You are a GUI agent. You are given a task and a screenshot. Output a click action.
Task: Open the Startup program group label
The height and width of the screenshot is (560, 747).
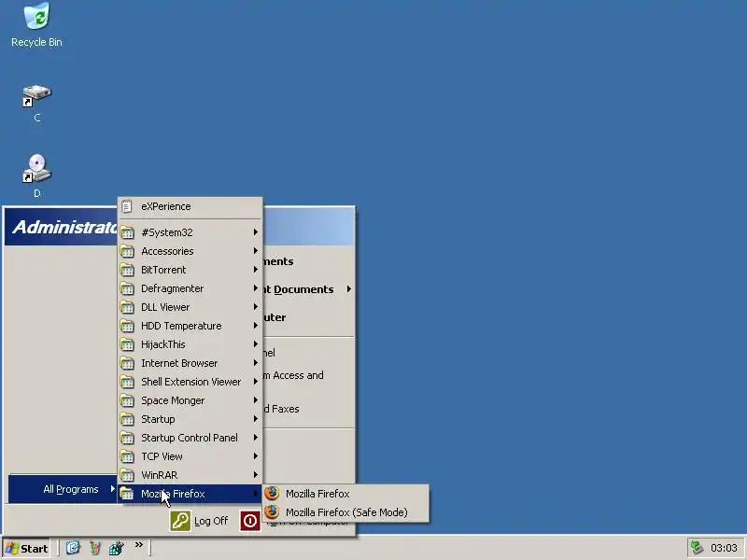tap(158, 419)
